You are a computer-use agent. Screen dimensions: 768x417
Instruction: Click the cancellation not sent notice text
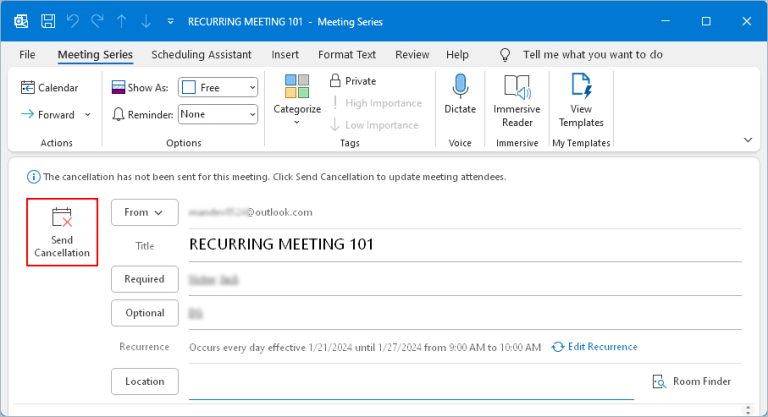point(275,177)
